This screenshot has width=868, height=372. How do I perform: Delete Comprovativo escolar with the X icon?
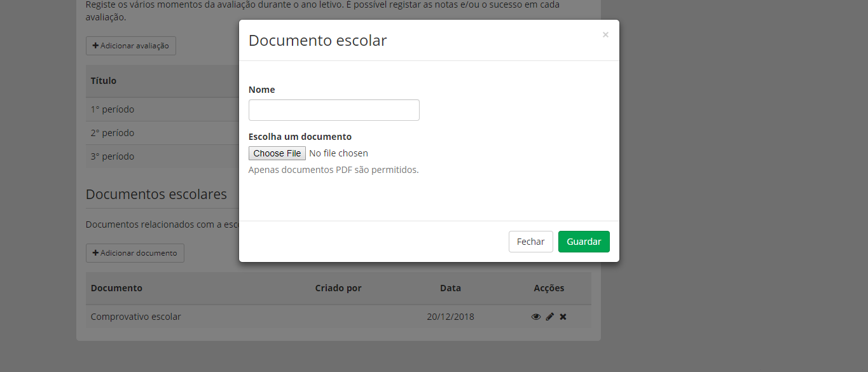[563, 317]
